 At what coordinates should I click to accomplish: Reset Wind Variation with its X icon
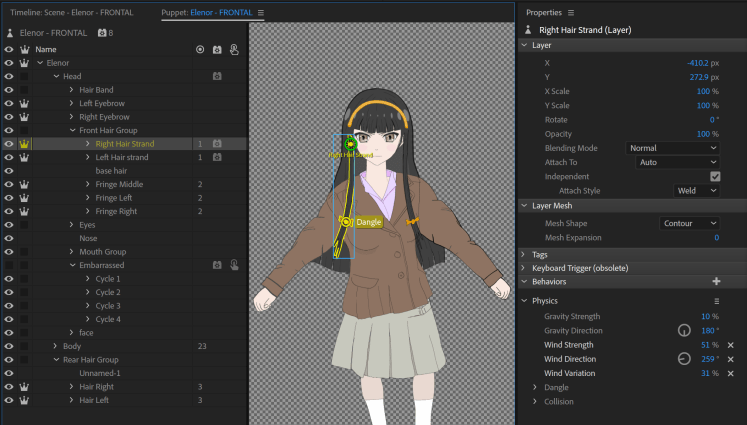730,373
